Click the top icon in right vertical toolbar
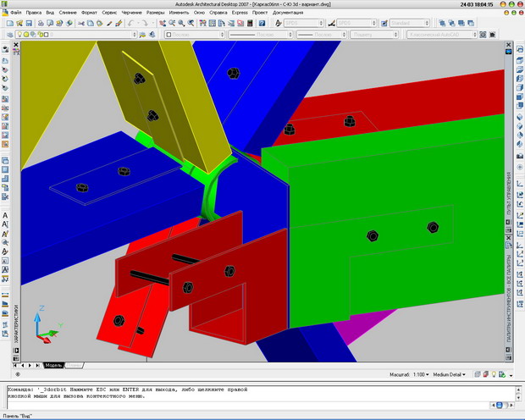Image resolution: width=525 pixels, height=420 pixels. point(519,51)
